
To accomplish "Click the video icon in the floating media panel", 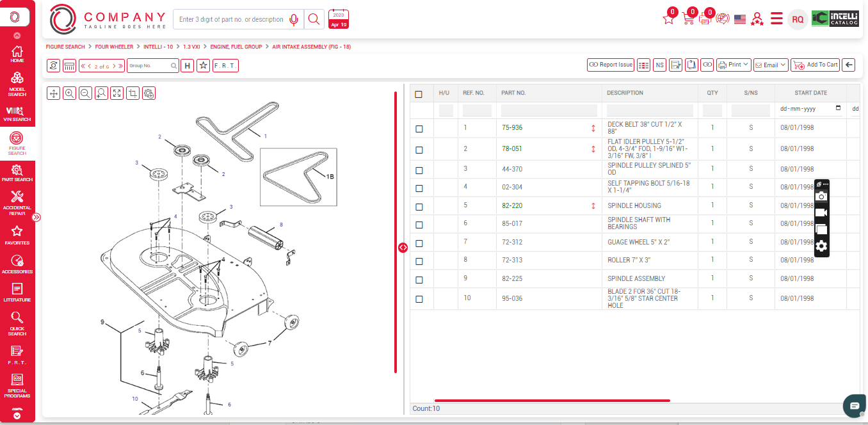I will tap(821, 212).
